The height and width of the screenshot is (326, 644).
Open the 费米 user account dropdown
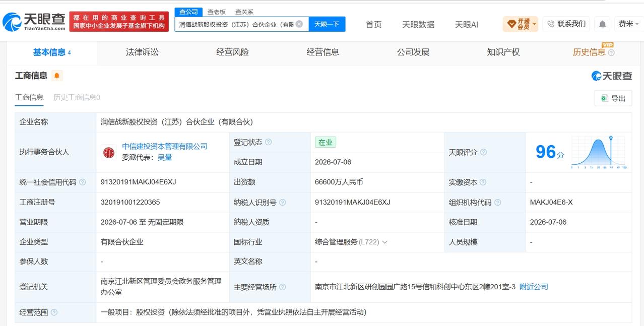click(x=629, y=24)
